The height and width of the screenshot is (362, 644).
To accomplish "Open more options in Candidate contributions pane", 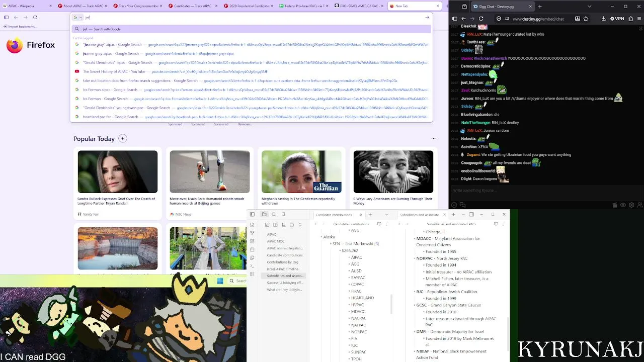I will click(386, 224).
